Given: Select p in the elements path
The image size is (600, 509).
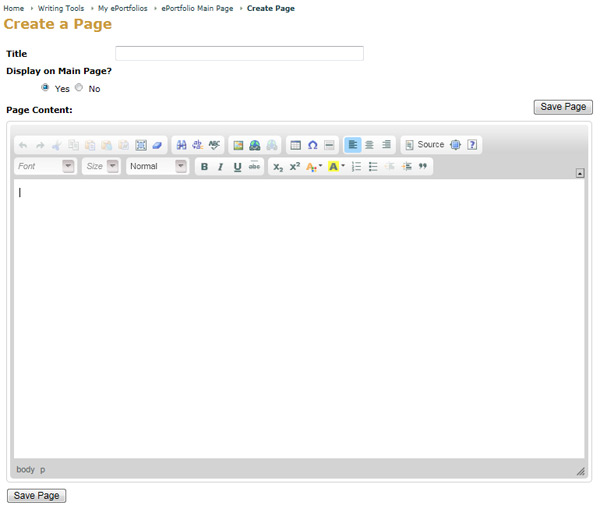Looking at the screenshot, I should [x=42, y=470].
